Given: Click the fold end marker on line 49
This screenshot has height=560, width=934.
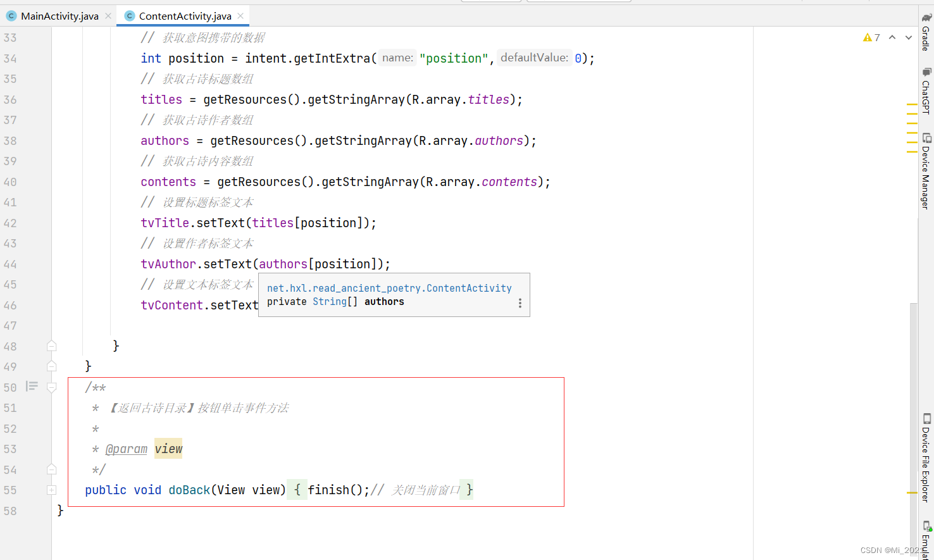Looking at the screenshot, I should [52, 366].
